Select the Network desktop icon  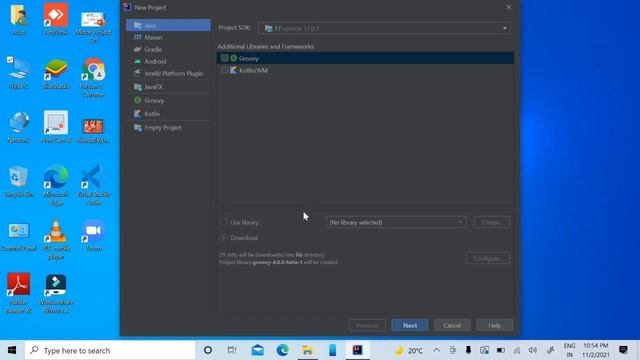(18, 128)
